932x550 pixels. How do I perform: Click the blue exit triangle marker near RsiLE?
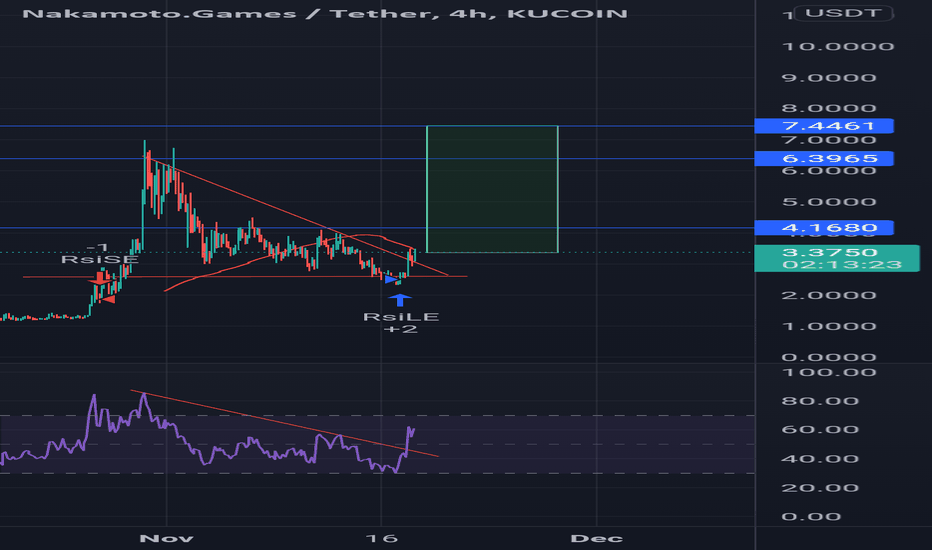click(x=391, y=279)
